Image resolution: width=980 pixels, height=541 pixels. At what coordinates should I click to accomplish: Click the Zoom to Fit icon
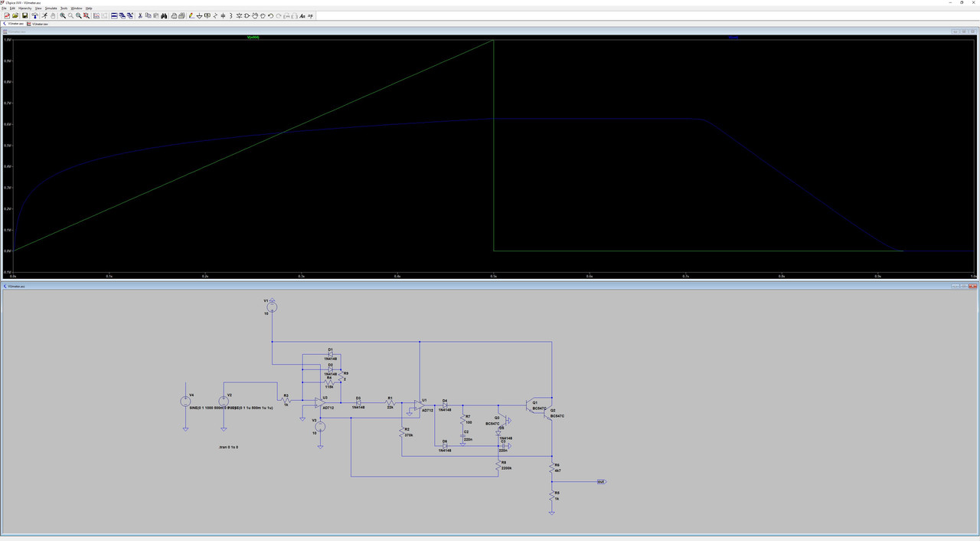87,15
